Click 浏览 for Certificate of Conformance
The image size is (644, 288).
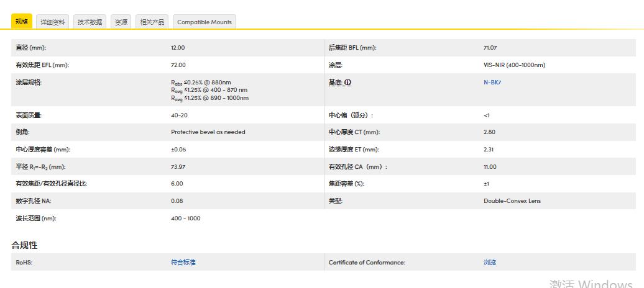pos(490,263)
